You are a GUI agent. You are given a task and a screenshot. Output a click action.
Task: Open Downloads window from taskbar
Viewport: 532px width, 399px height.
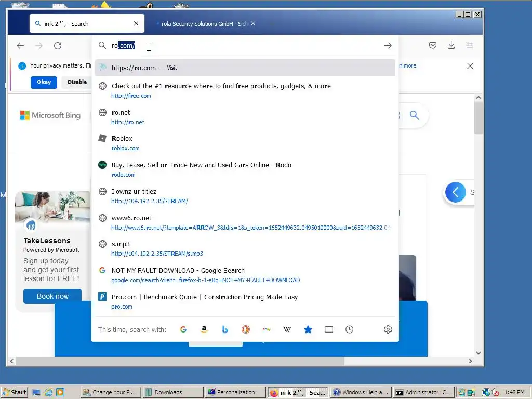pos(172,392)
